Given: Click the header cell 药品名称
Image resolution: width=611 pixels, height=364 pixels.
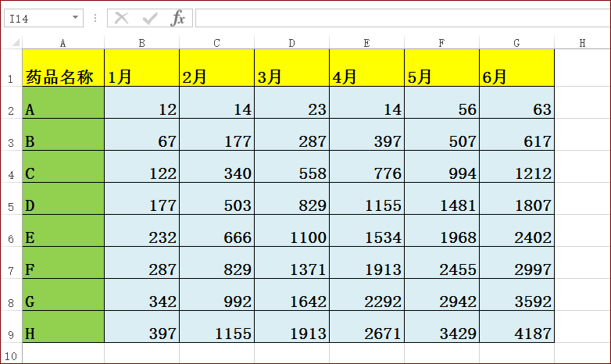Looking at the screenshot, I should coord(63,68).
